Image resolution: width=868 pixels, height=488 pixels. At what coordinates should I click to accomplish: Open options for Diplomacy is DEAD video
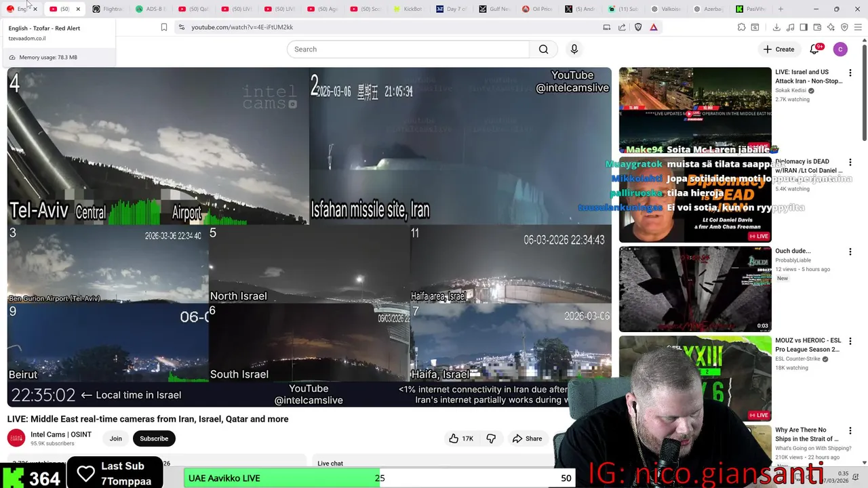tap(850, 163)
